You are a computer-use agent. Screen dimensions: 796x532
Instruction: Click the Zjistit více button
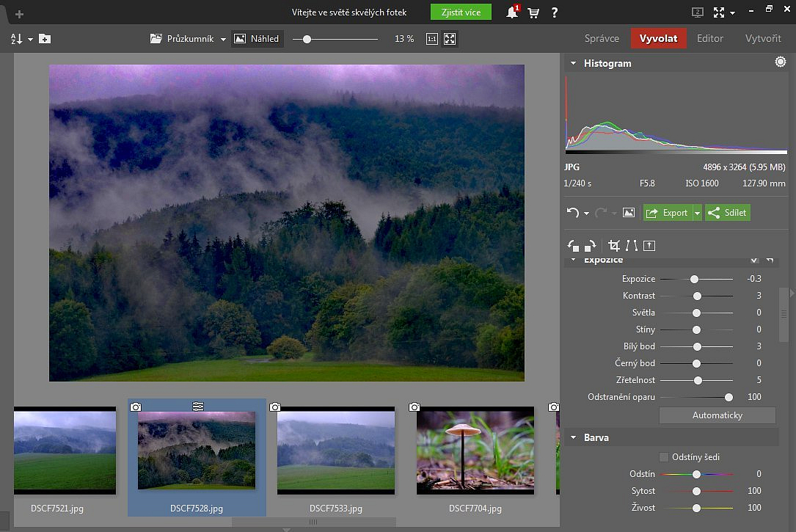[461, 12]
